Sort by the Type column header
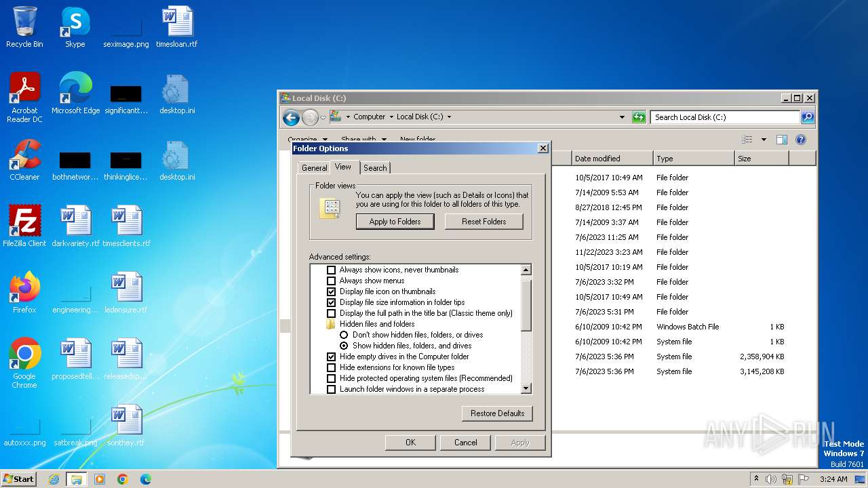The image size is (868, 488). coord(694,159)
